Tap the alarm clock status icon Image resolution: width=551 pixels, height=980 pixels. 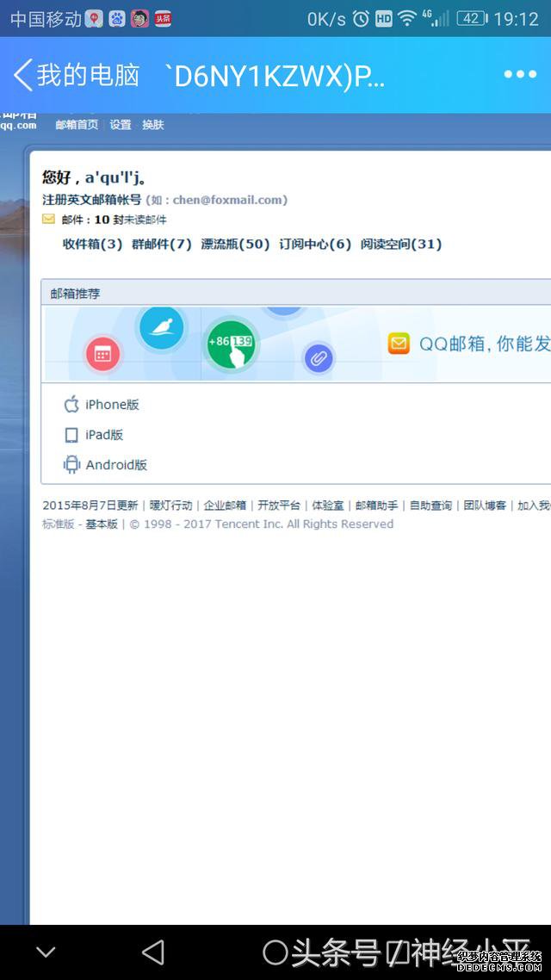(x=361, y=19)
